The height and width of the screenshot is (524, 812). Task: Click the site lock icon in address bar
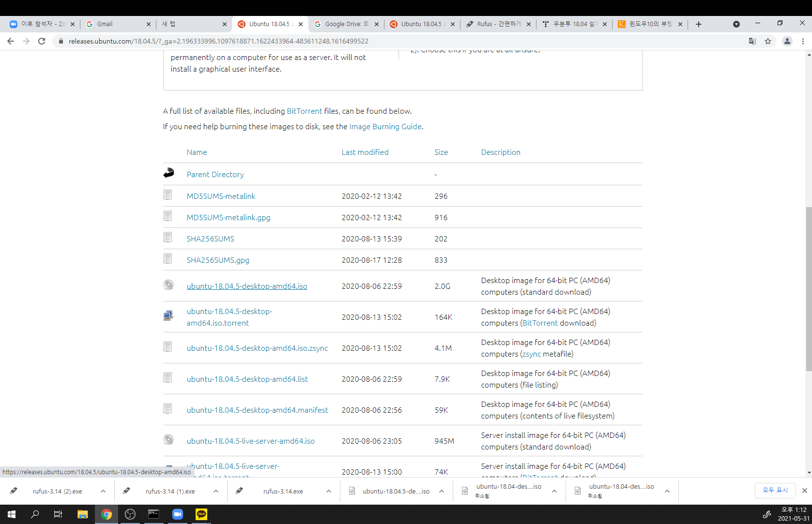[61, 41]
